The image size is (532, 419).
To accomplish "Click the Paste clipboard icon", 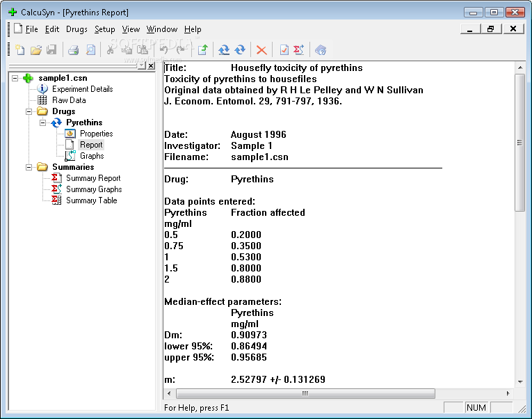I will (143, 50).
